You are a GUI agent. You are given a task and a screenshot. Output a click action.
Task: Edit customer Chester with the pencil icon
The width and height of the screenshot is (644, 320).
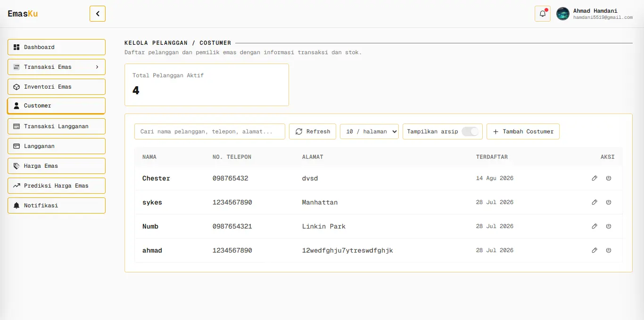[594, 178]
